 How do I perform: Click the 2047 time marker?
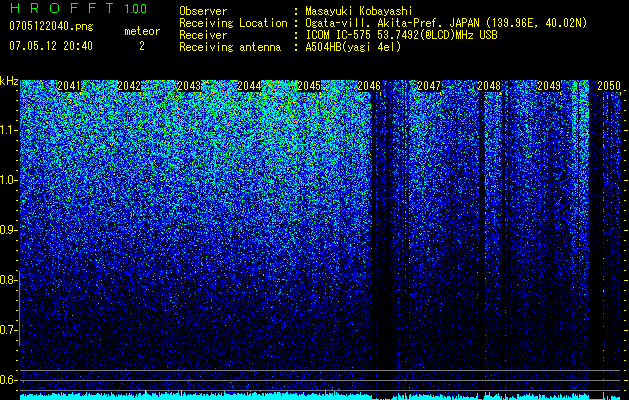429,86
